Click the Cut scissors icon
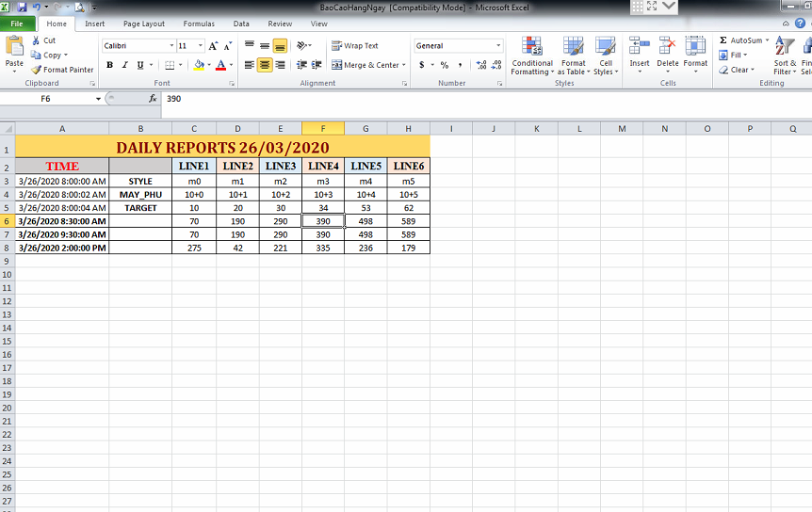The image size is (812, 512). (36, 40)
